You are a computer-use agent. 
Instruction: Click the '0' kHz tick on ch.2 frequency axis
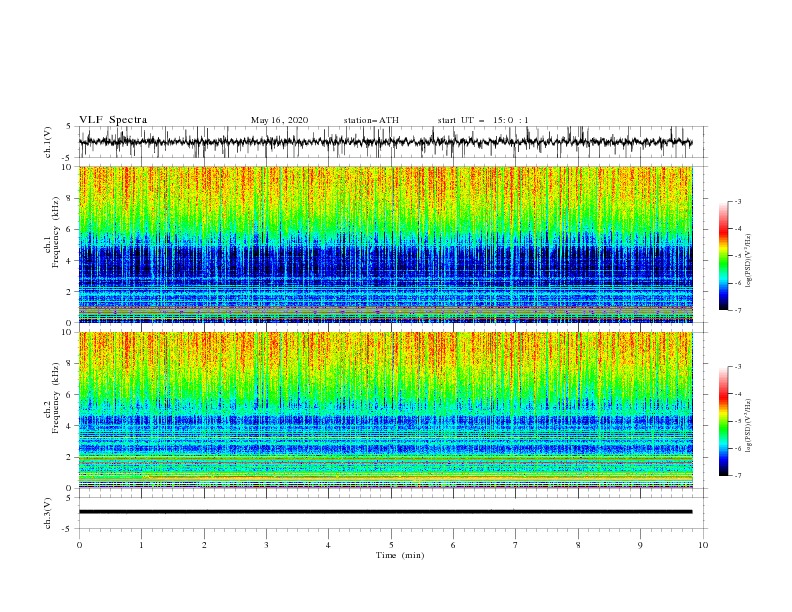coord(70,488)
